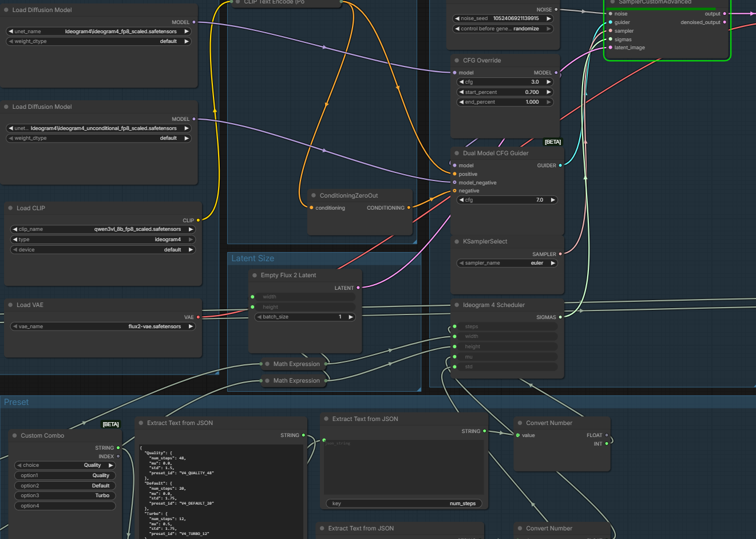Open the unet_name dropdown showing ideogram4_fp8_scaled.safetensors
756x539 pixels.
tap(98, 32)
